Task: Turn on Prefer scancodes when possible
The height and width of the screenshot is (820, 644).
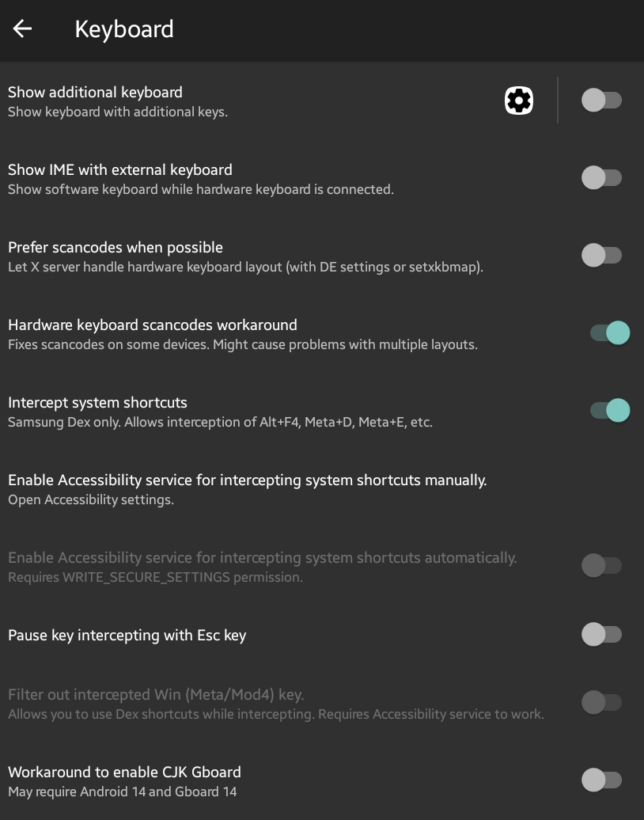Action: (601, 255)
